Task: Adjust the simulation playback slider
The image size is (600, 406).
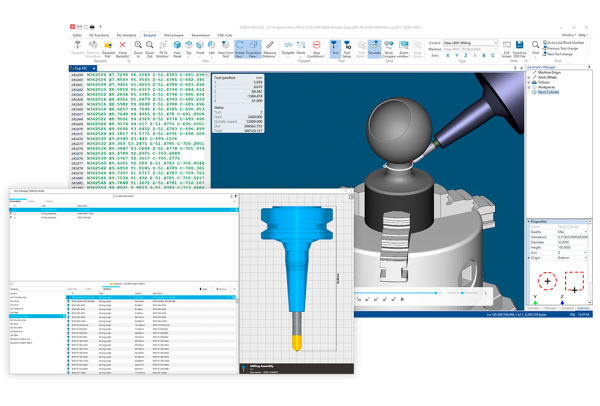Action: click(436, 293)
